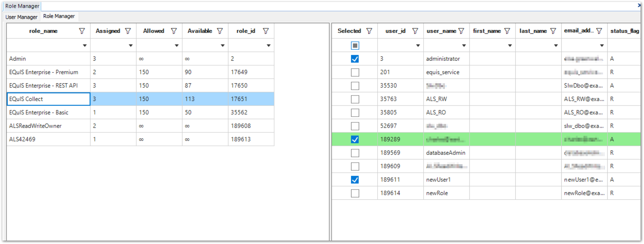Check the equis_service user checkbox
This screenshot has height=244, width=644.
point(355,72)
